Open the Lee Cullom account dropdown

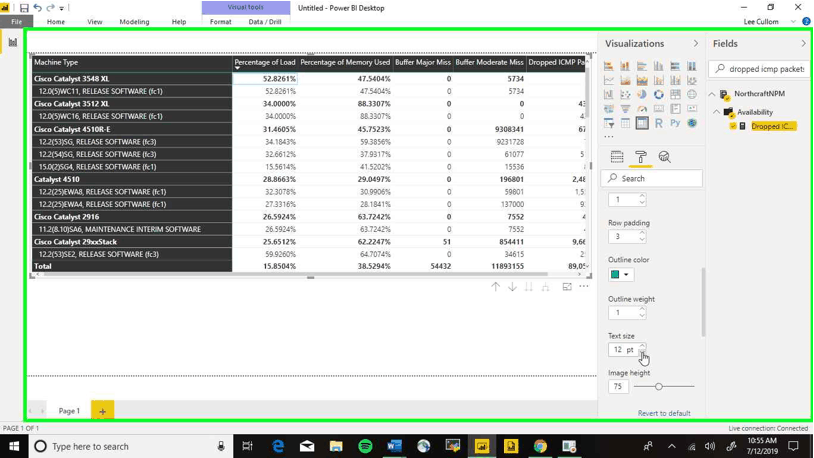coord(793,22)
